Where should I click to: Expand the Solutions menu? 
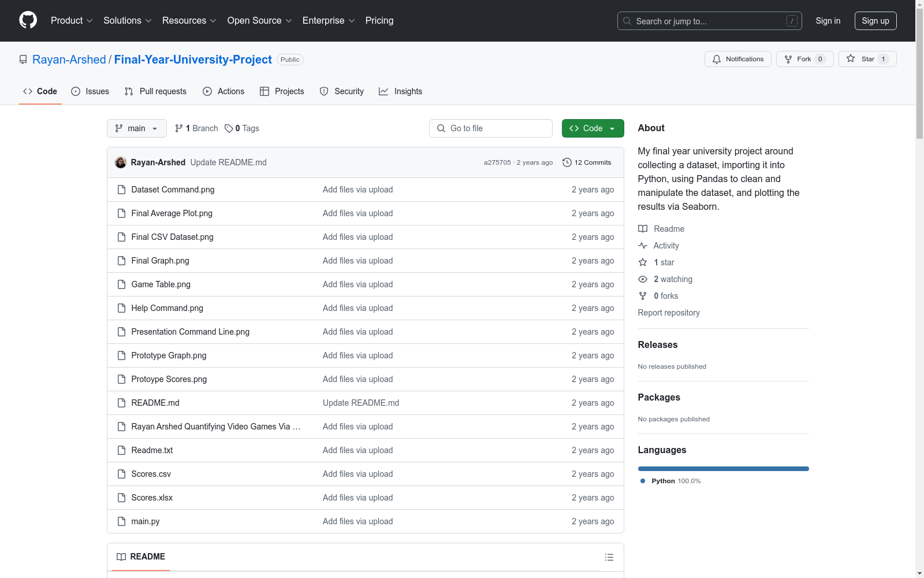coord(128,21)
